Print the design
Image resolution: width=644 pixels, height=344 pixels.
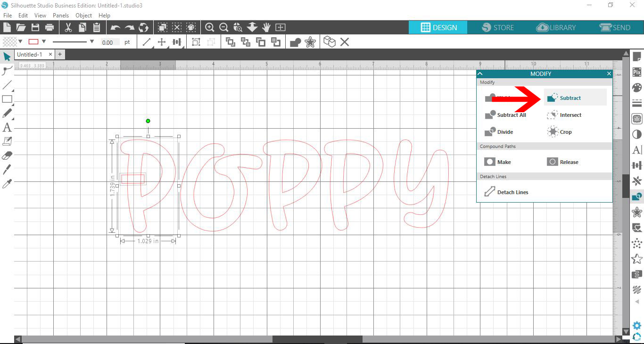click(49, 27)
